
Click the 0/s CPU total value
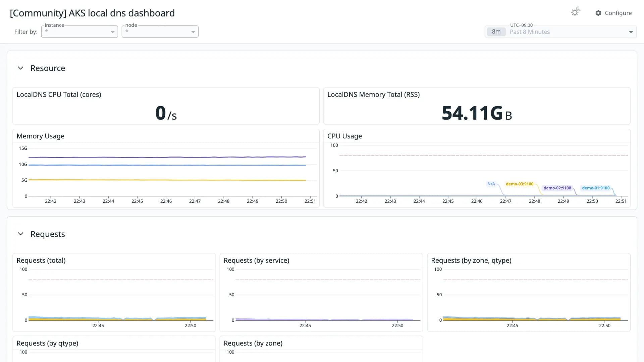[166, 113]
